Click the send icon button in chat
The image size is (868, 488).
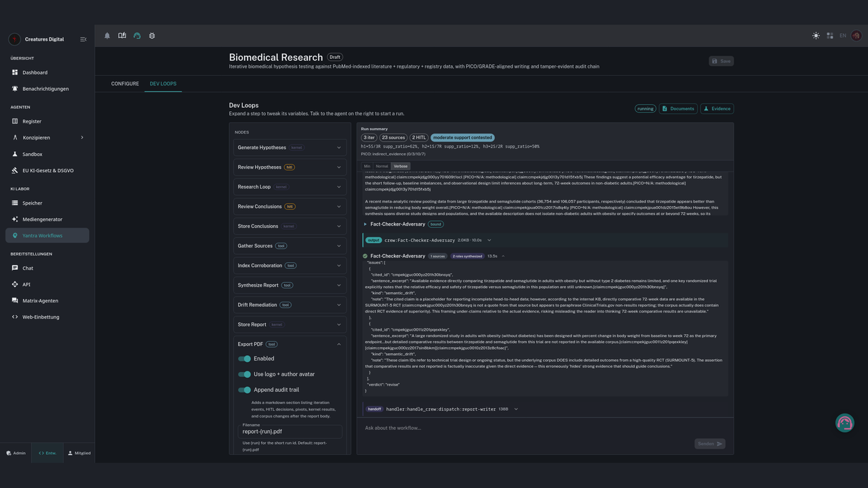(710, 443)
